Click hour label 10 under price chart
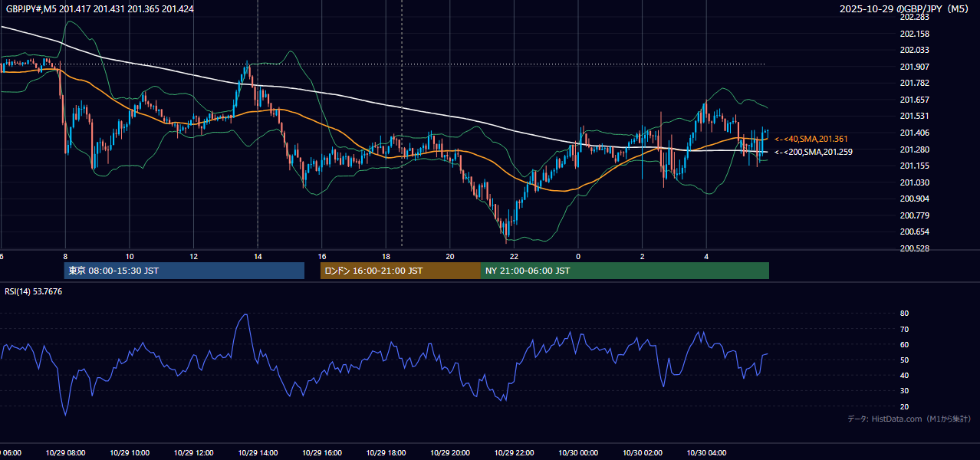The width and height of the screenshot is (980, 460). pyautogui.click(x=130, y=257)
